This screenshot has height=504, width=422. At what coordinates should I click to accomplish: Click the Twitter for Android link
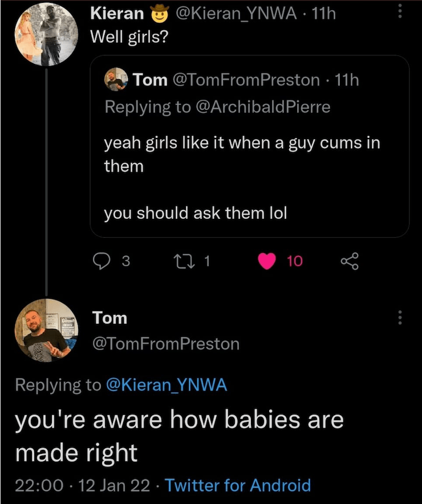pyautogui.click(x=237, y=485)
